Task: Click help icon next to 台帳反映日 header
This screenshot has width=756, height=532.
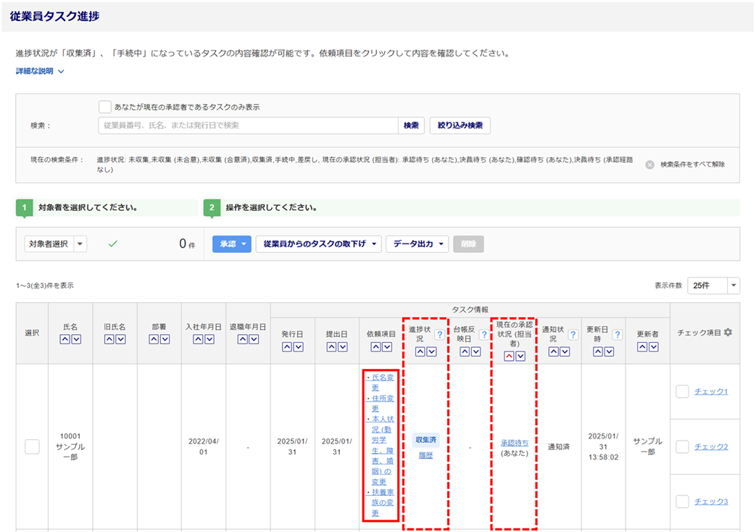Action: pos(483,335)
